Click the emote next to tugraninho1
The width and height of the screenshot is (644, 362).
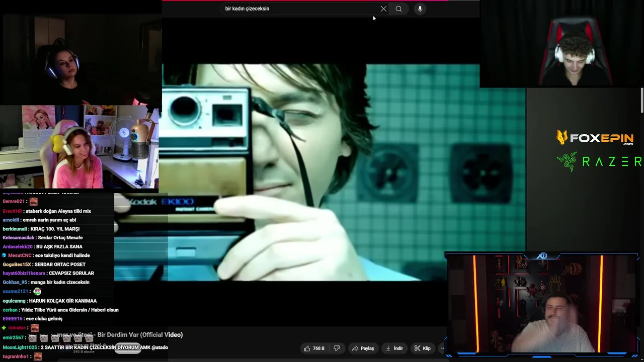[x=38, y=356]
